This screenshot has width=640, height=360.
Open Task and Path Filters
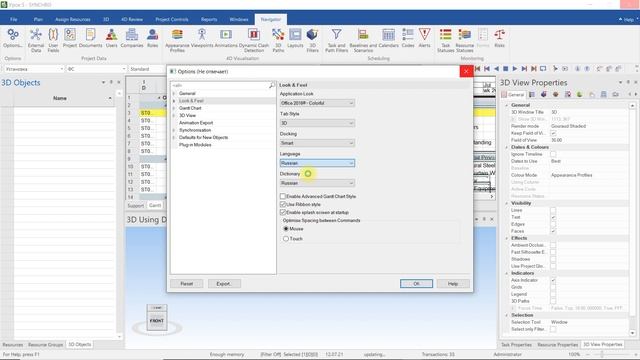tap(336, 40)
